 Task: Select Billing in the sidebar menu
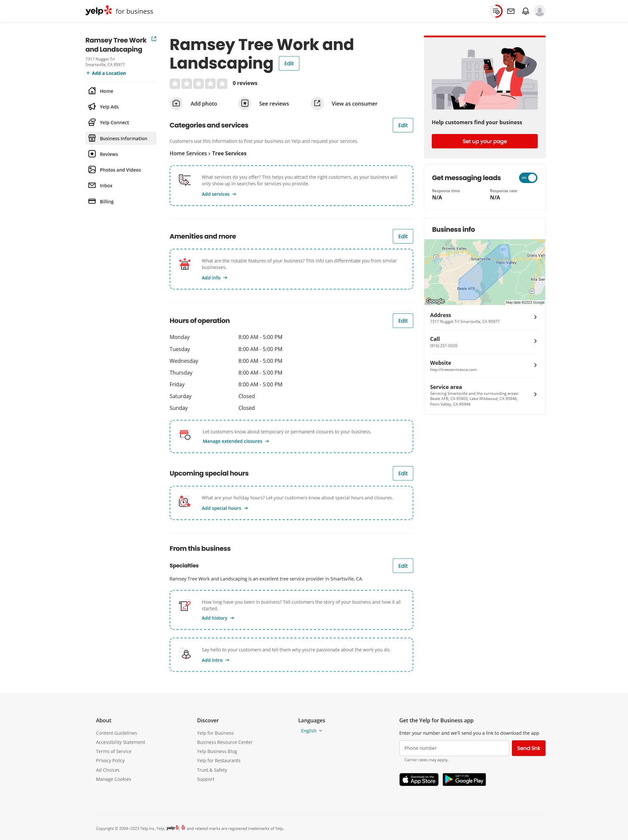tap(106, 202)
